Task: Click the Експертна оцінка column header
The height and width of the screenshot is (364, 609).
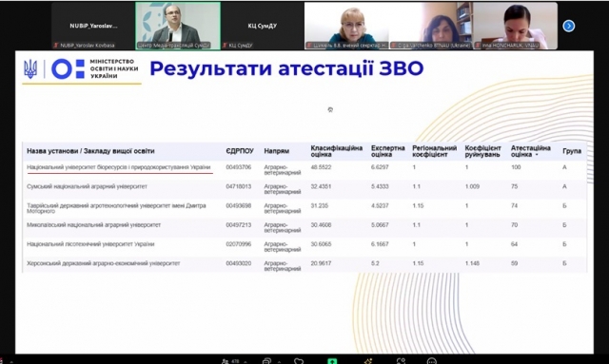Action: pos(387,151)
